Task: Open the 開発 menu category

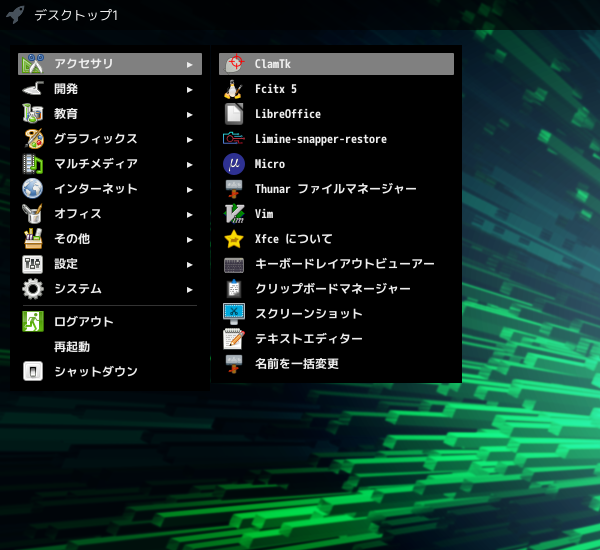Action: coord(110,89)
